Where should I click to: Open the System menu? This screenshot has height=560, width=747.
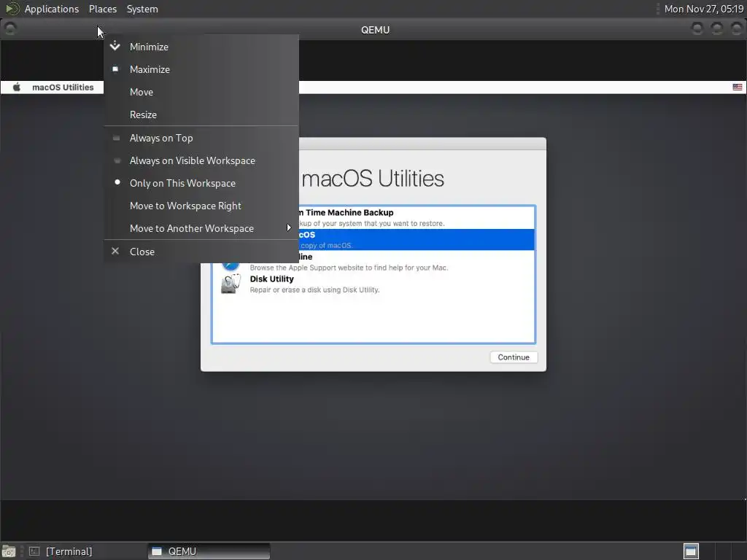coord(142,9)
